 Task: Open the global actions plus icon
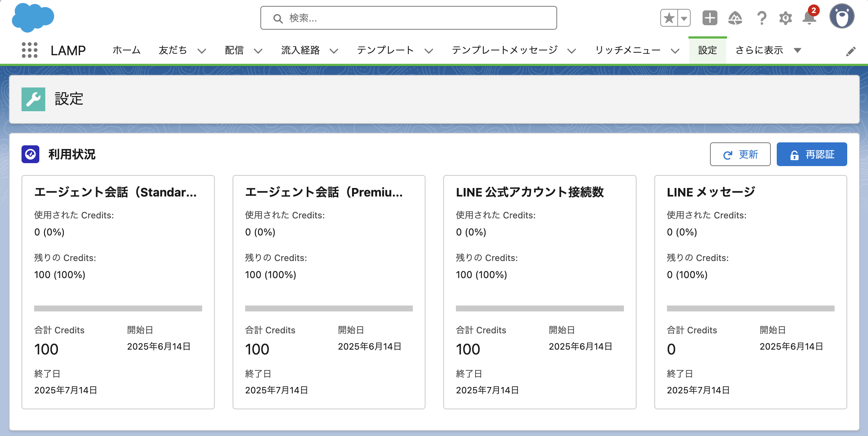coord(710,18)
